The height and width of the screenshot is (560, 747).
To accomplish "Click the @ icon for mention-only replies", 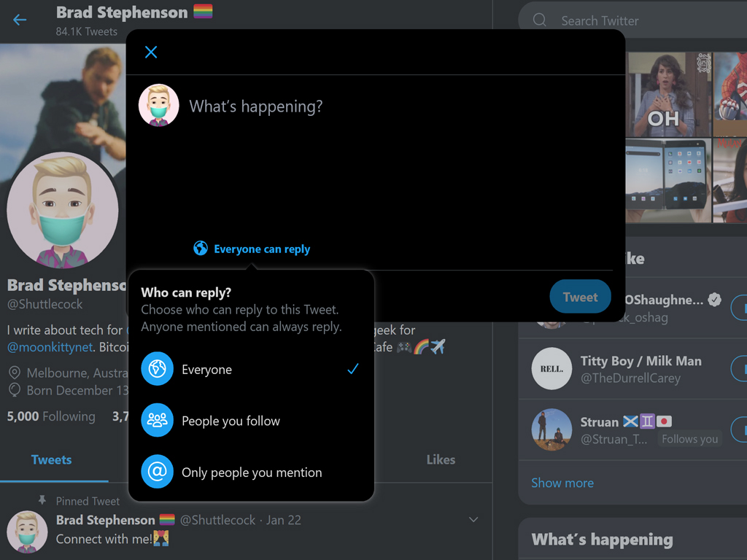I will (x=157, y=472).
